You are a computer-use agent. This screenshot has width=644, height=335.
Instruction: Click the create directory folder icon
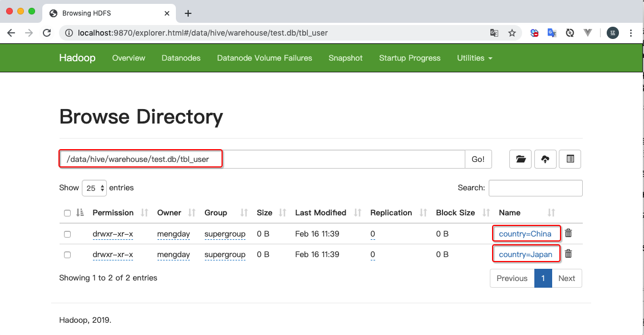520,159
